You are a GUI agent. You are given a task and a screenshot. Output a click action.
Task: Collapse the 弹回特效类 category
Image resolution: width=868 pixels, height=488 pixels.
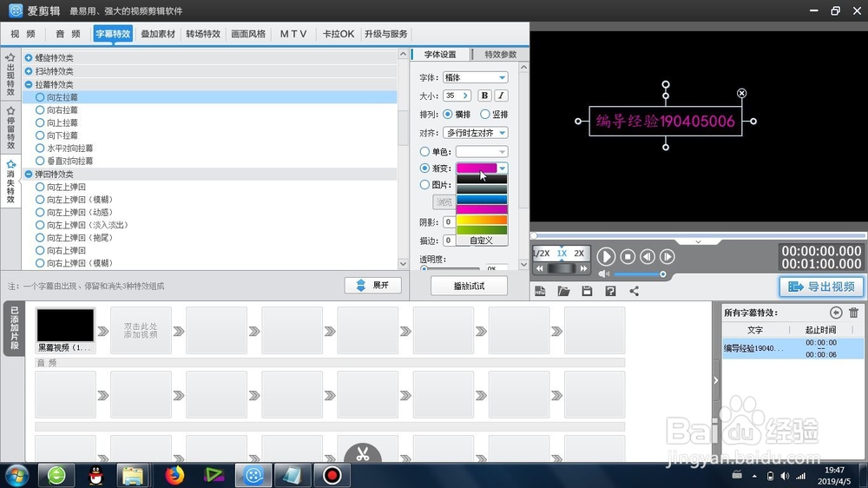coord(29,174)
